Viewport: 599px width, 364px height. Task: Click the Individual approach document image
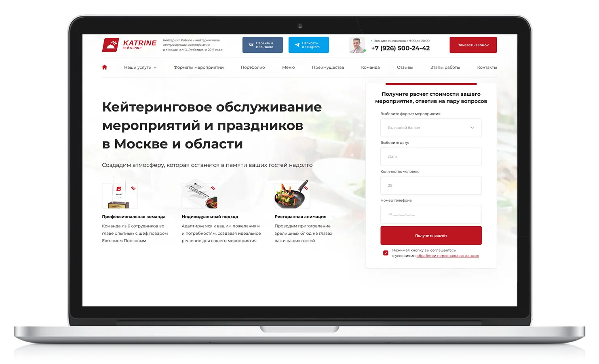point(199,196)
